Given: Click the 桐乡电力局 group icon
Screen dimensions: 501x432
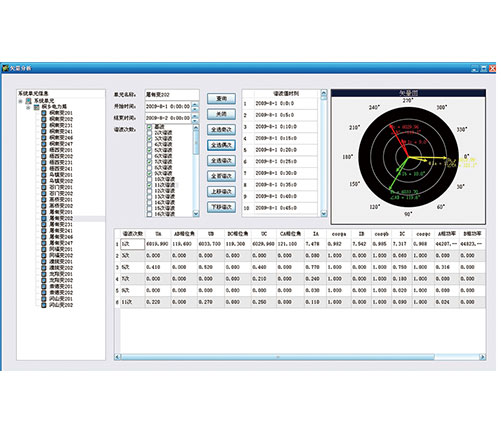Looking at the screenshot, I should (36, 107).
